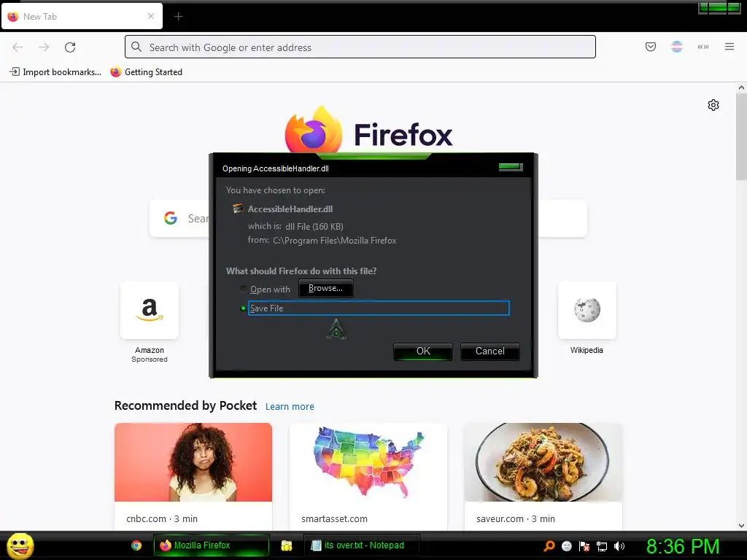Click the double-arrow toolbar overflow icon
The height and width of the screenshot is (560, 747).
[x=703, y=47]
